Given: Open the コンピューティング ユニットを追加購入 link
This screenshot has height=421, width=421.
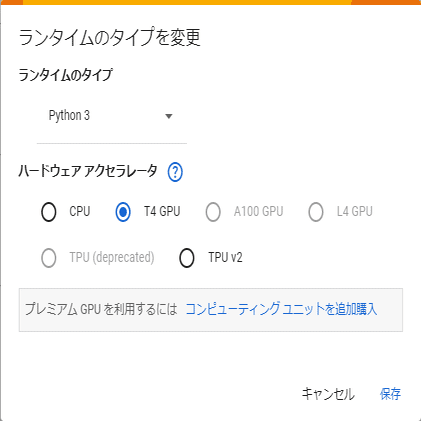Looking at the screenshot, I should tap(281, 309).
